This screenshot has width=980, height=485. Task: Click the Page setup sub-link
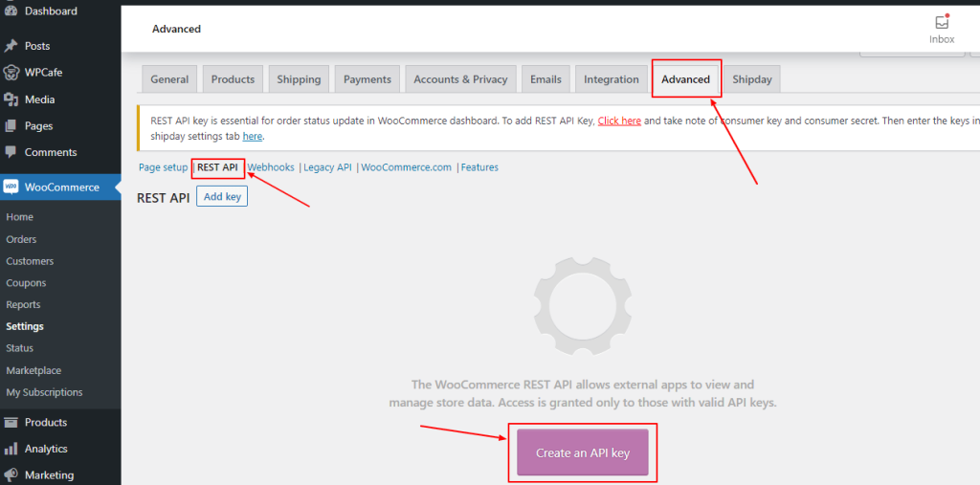click(163, 167)
